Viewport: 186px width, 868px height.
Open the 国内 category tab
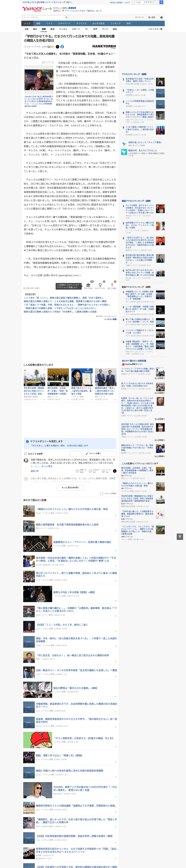click(35, 29)
